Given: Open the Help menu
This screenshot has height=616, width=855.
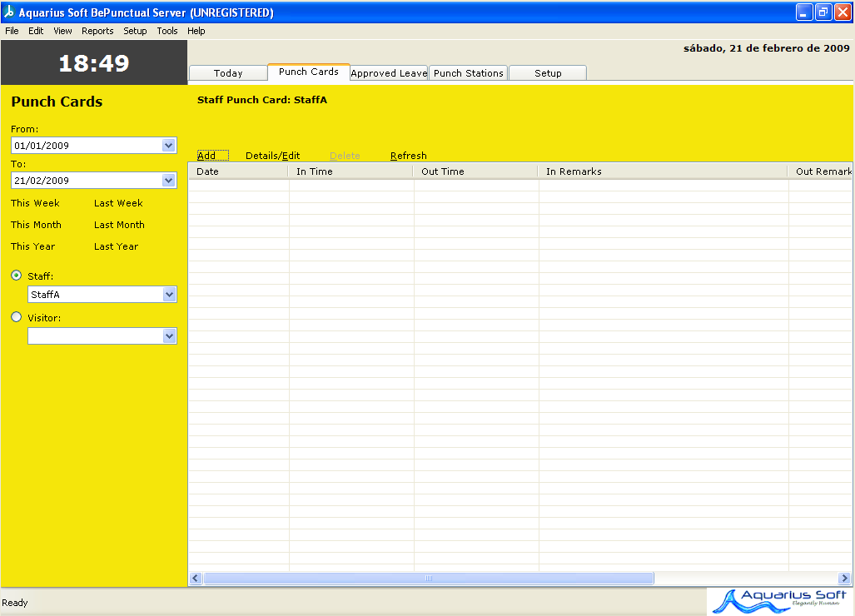Looking at the screenshot, I should [196, 31].
